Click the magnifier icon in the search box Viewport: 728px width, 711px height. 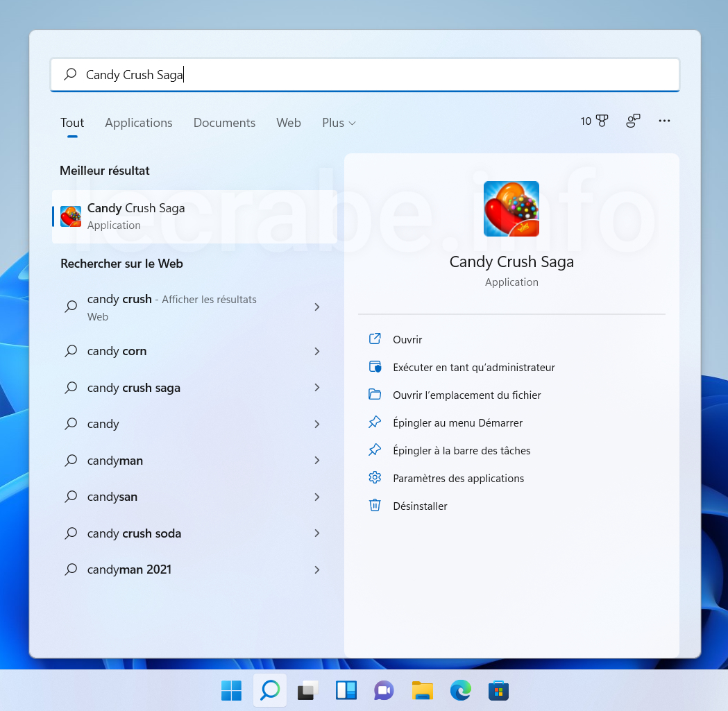click(70, 74)
